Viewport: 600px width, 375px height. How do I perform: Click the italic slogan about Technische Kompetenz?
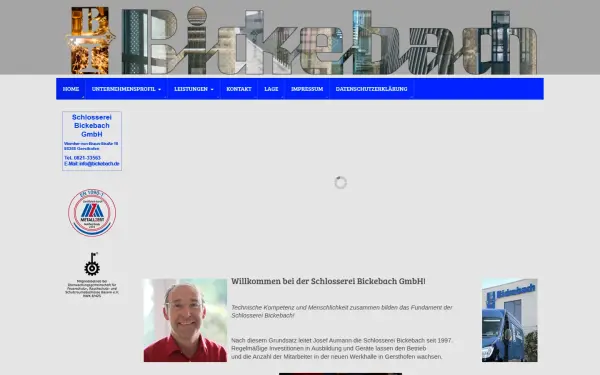342,311
